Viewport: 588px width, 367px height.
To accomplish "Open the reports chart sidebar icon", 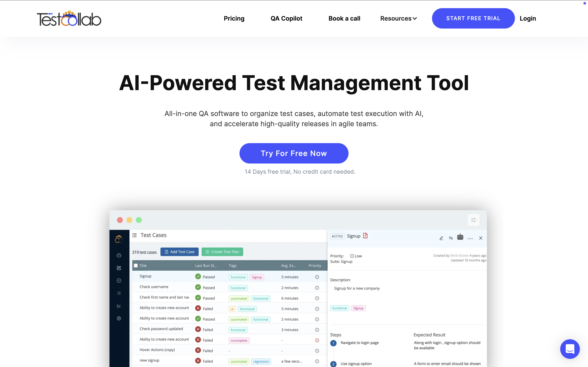I will (x=119, y=306).
